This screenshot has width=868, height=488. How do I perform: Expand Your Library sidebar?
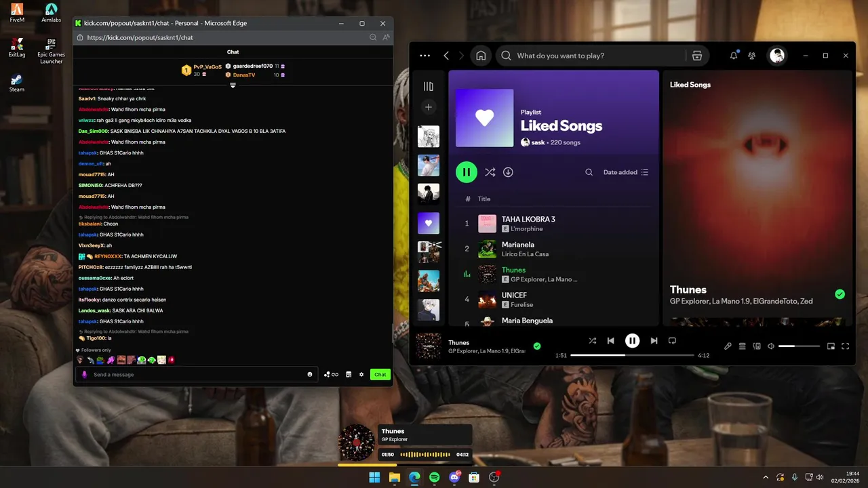428,86
